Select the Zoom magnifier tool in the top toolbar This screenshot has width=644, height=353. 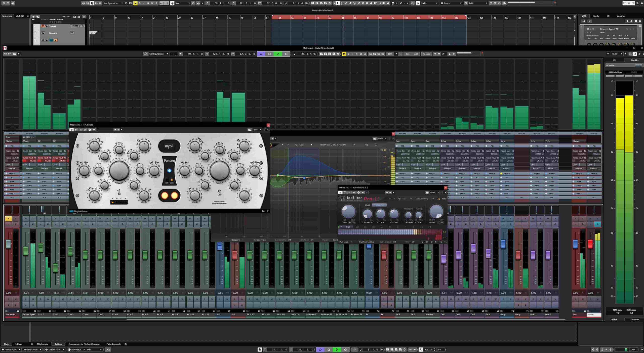coord(367,3)
